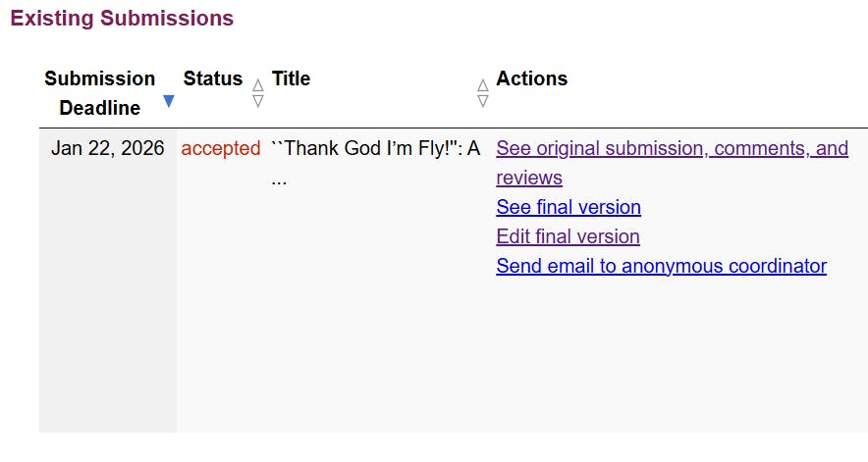
Task: Click the blue sort arrow beside Submission Deadline
Action: [169, 101]
